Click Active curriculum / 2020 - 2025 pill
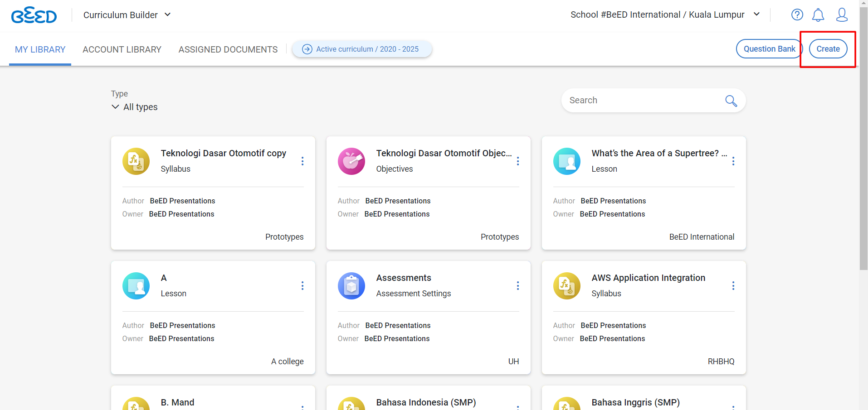The height and width of the screenshot is (410, 868). (x=362, y=49)
